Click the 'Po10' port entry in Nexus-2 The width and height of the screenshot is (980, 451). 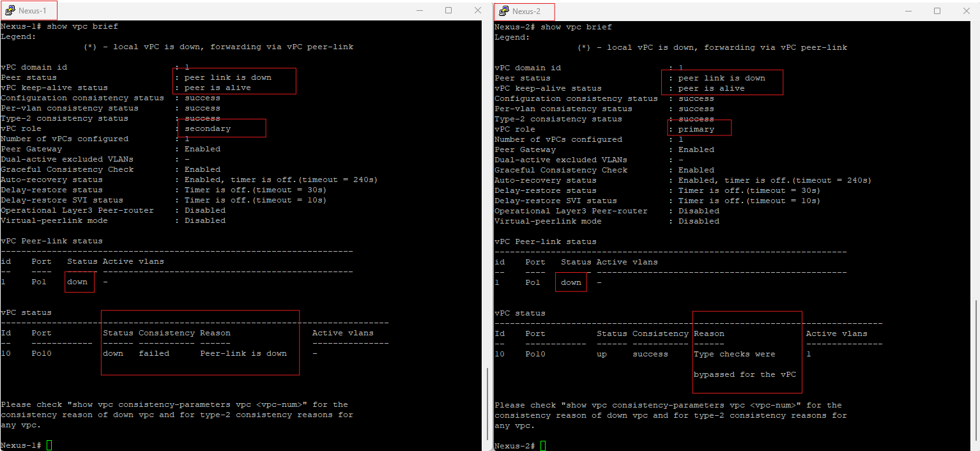tap(535, 354)
